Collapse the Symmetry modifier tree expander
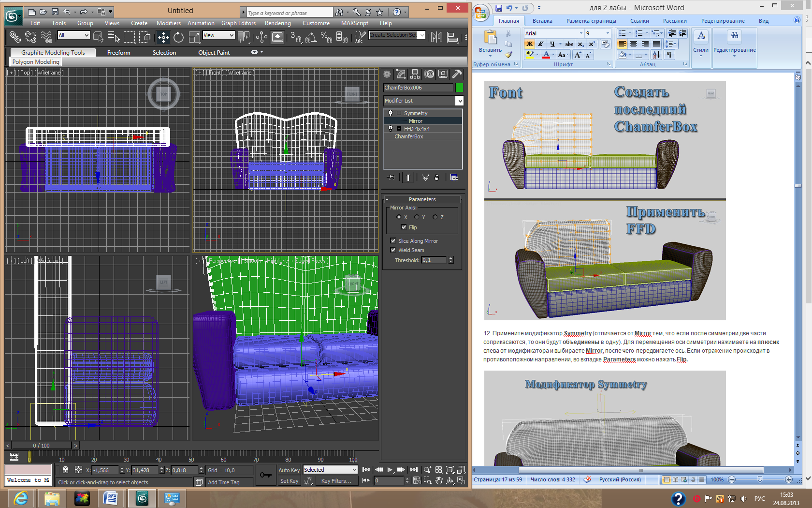 399,113
